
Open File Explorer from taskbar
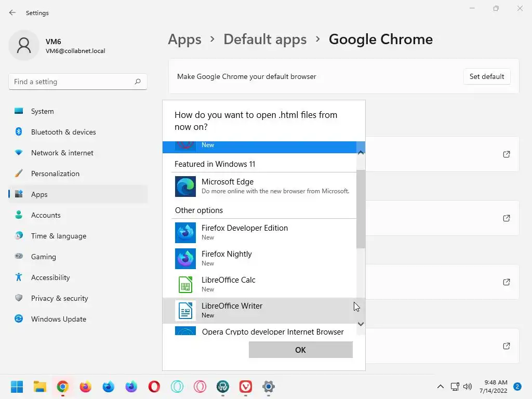tap(39, 387)
